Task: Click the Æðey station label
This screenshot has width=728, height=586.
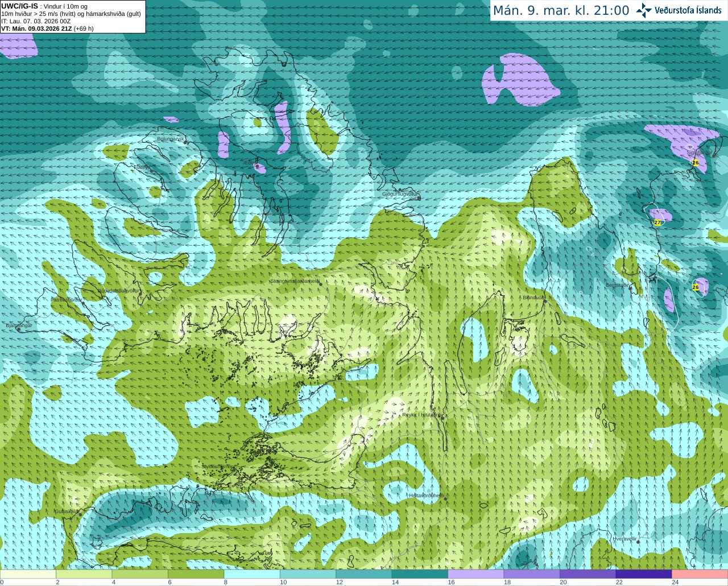Action: 250,163
